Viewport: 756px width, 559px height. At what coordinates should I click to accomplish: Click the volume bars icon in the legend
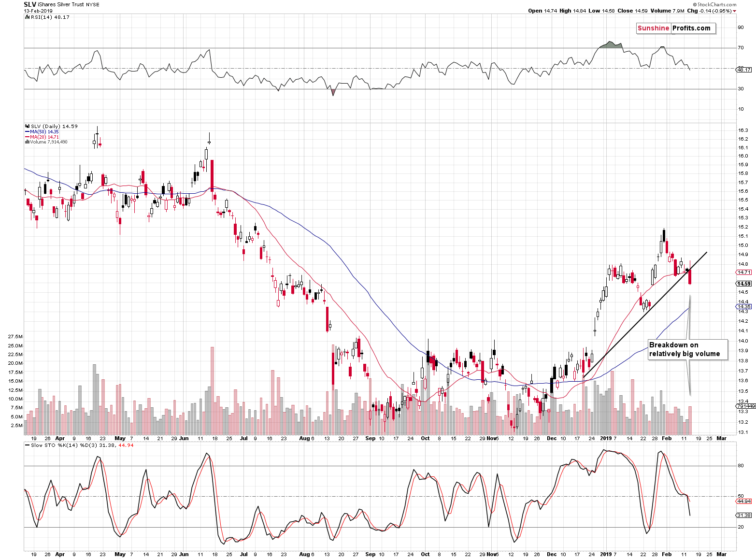[x=27, y=142]
